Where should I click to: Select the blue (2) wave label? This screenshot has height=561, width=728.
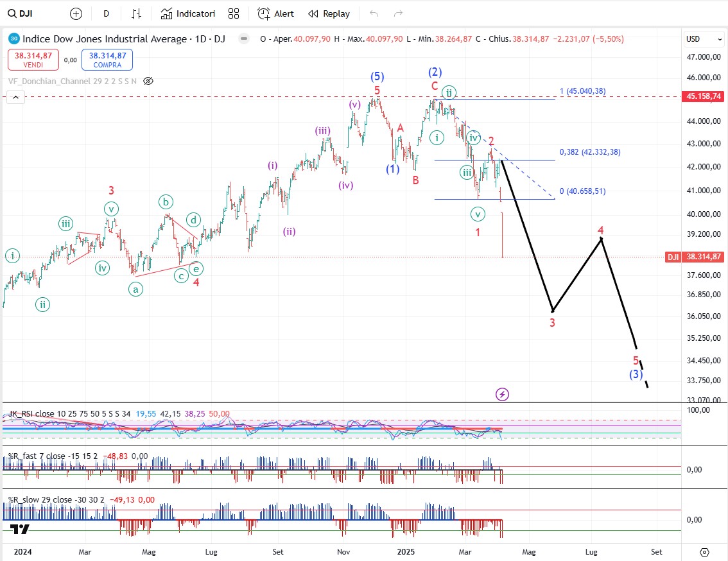[x=435, y=72]
